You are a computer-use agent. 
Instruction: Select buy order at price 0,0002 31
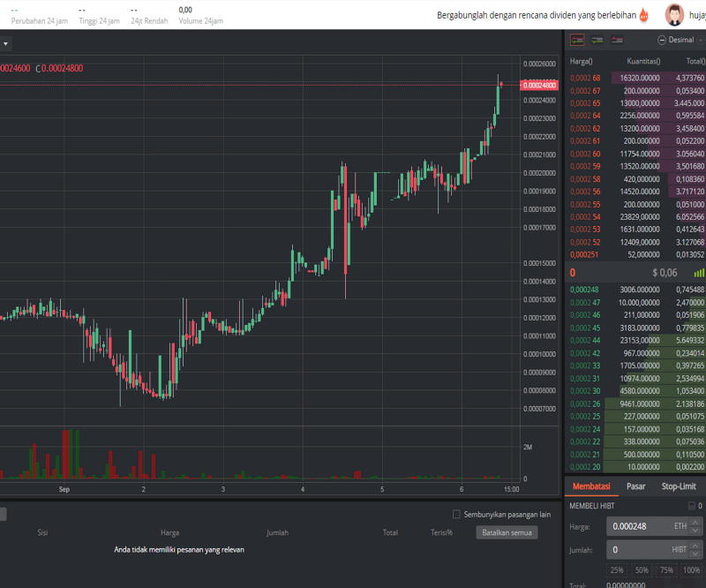point(635,379)
